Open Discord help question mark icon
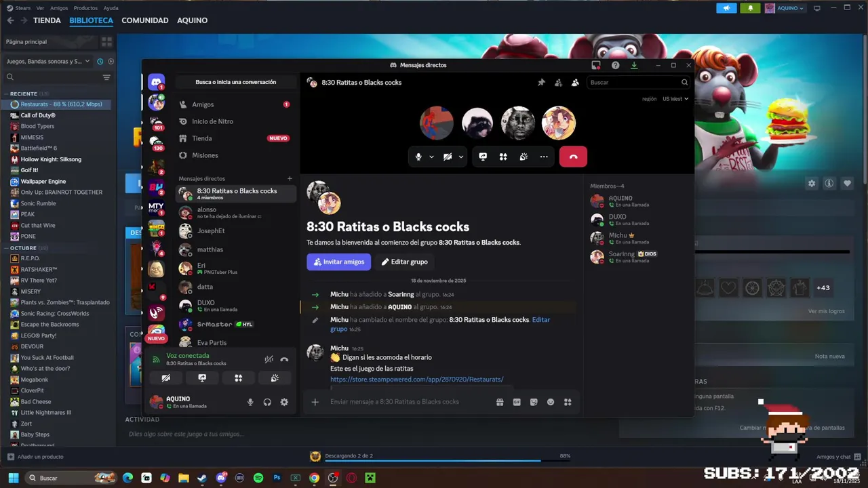This screenshot has height=488, width=868. 615,65
